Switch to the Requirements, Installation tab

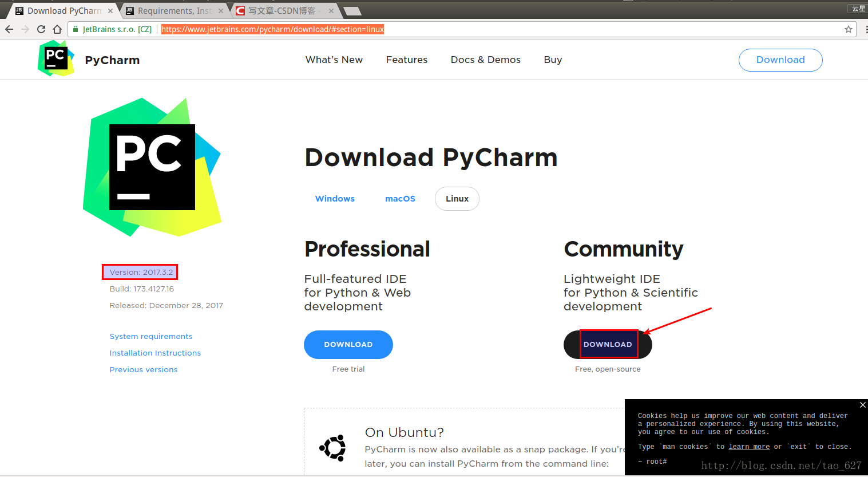click(x=175, y=11)
